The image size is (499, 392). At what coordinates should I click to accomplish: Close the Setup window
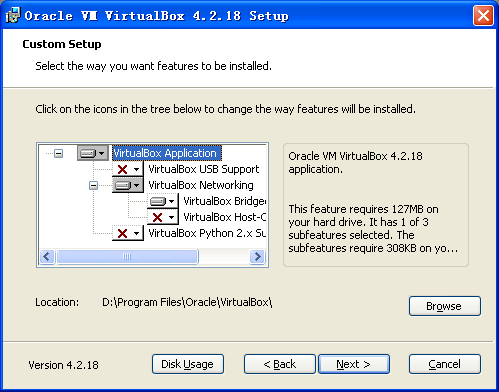483,15
